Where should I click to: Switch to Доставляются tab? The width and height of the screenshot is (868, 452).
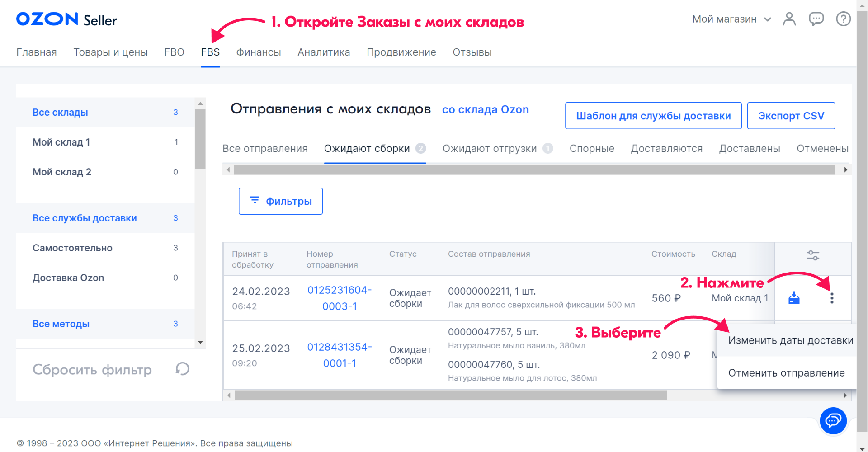pyautogui.click(x=667, y=149)
